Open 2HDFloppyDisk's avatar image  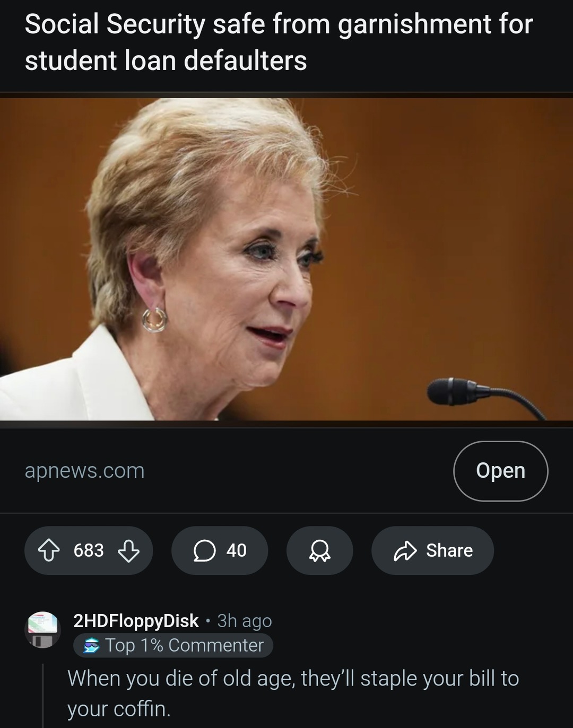pos(42,630)
